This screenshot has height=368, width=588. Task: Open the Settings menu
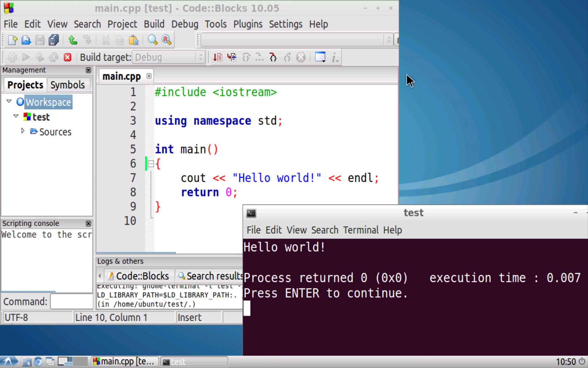286,24
